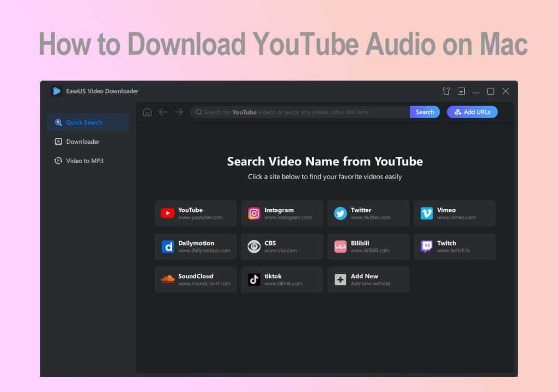The image size is (558, 392).
Task: Click the Add New website tile
Action: (x=368, y=280)
